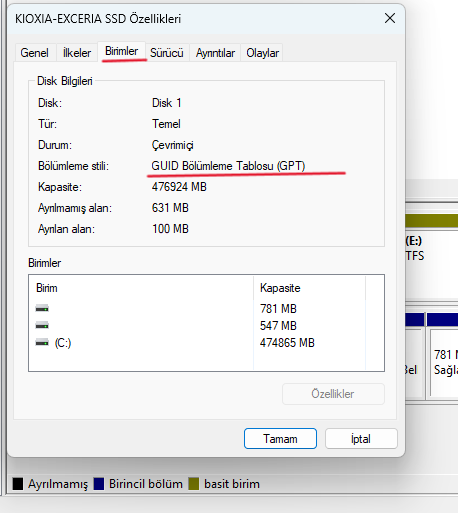Select the Birimler tab
Viewport: 458px width, 513px height.
pyautogui.click(x=122, y=51)
